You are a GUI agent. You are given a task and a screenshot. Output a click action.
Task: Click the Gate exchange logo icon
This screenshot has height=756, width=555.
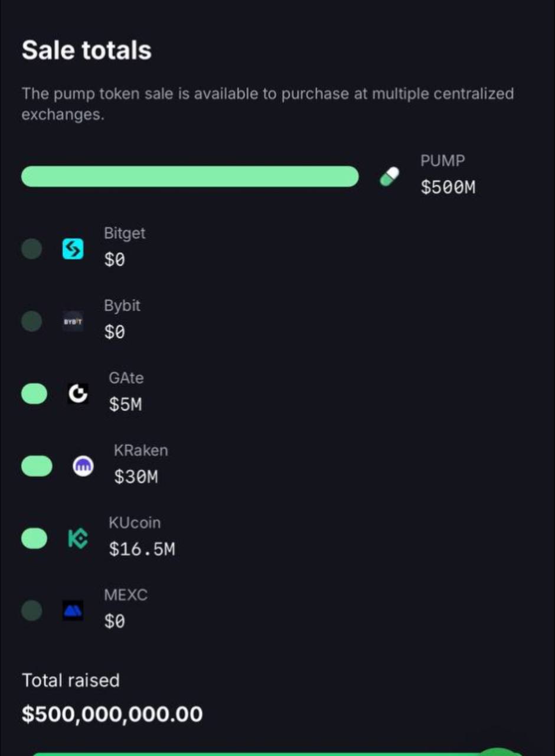(x=78, y=394)
